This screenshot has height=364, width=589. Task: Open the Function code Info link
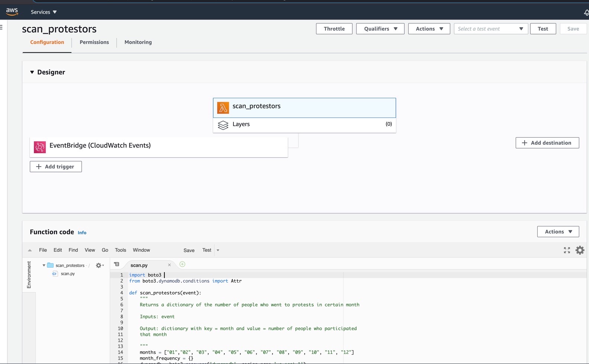click(x=82, y=233)
